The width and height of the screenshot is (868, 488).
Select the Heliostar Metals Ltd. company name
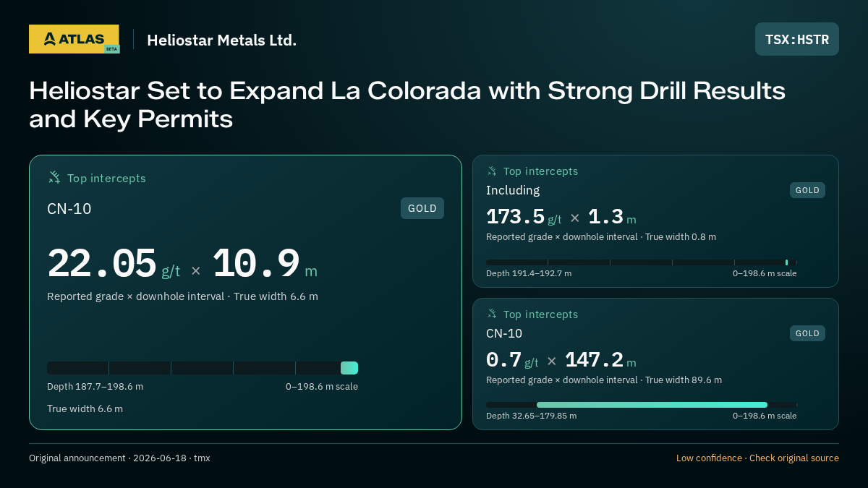click(221, 40)
